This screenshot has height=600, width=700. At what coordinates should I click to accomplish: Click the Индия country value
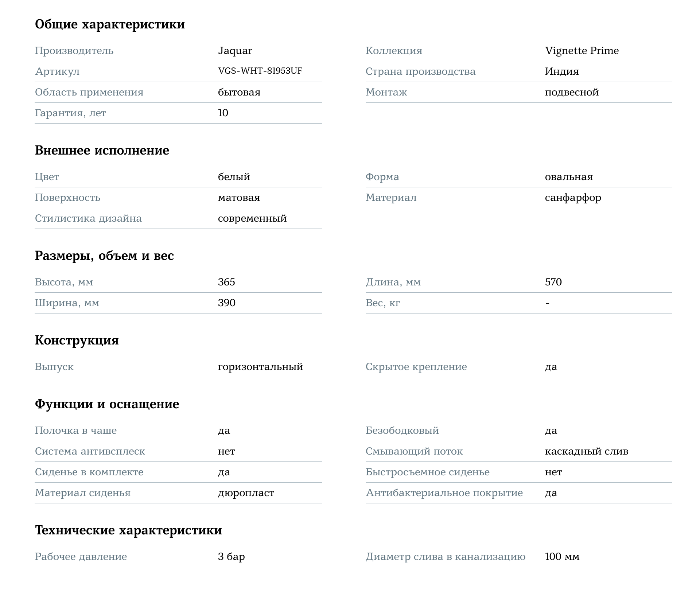tap(562, 71)
